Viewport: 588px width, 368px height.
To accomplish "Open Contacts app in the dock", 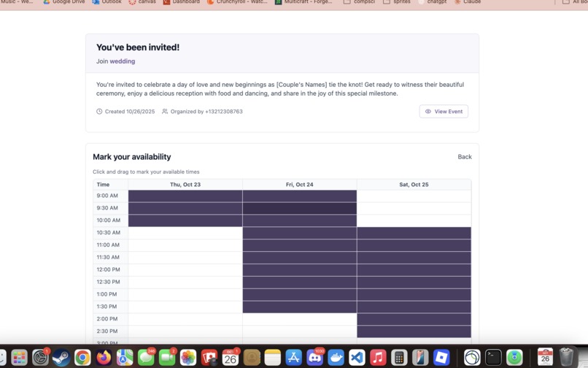I will 252,357.
